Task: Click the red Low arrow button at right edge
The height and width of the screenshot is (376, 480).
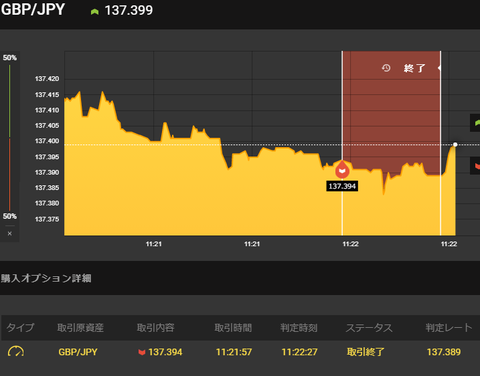Action: 476,166
